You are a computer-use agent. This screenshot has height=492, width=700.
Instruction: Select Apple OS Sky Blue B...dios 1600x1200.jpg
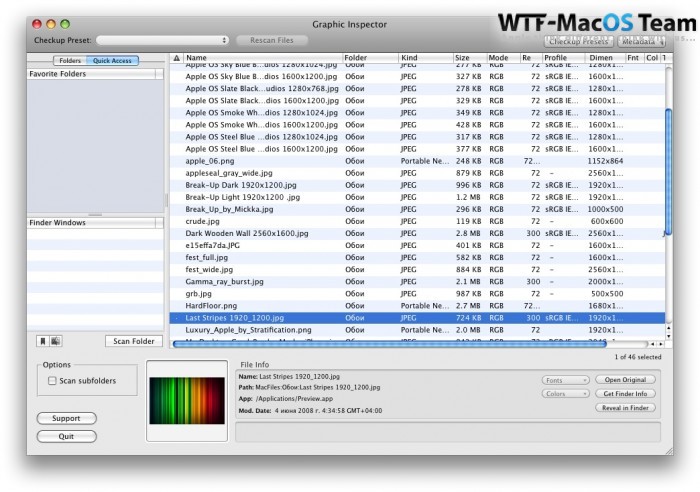tap(417, 77)
